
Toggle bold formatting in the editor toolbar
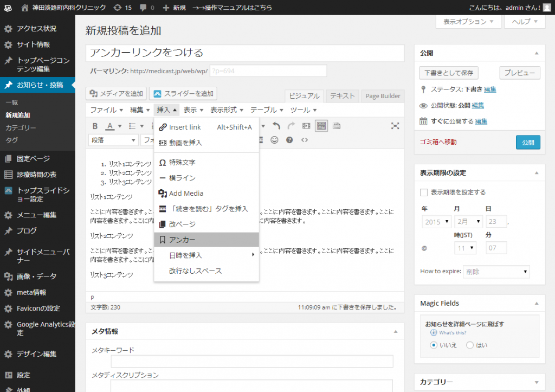(95, 126)
